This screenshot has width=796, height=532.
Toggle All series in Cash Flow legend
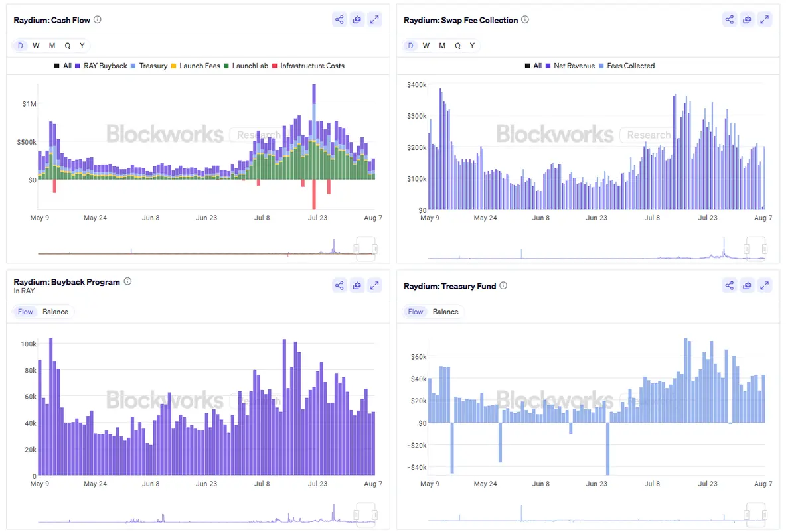pos(63,66)
